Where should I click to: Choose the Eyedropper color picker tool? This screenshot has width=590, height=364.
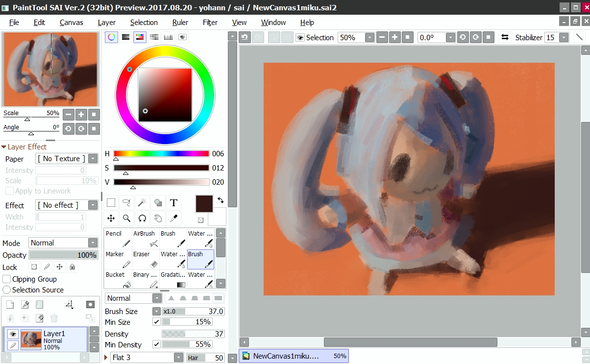pyautogui.click(x=173, y=218)
